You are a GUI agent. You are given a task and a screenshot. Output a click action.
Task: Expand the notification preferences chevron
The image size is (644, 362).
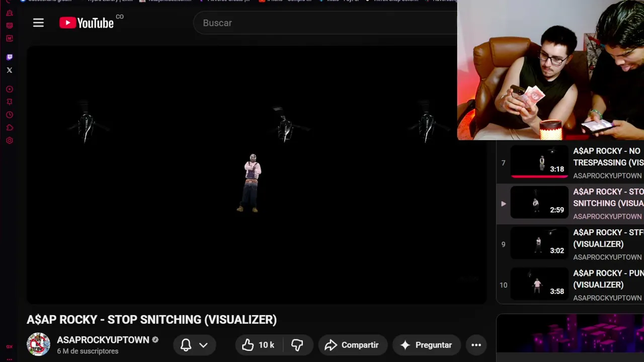(x=203, y=345)
